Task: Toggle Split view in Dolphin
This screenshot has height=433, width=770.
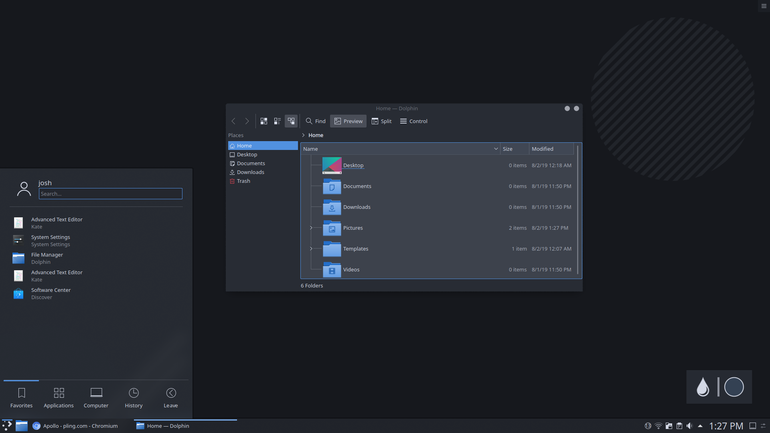Action: [382, 121]
